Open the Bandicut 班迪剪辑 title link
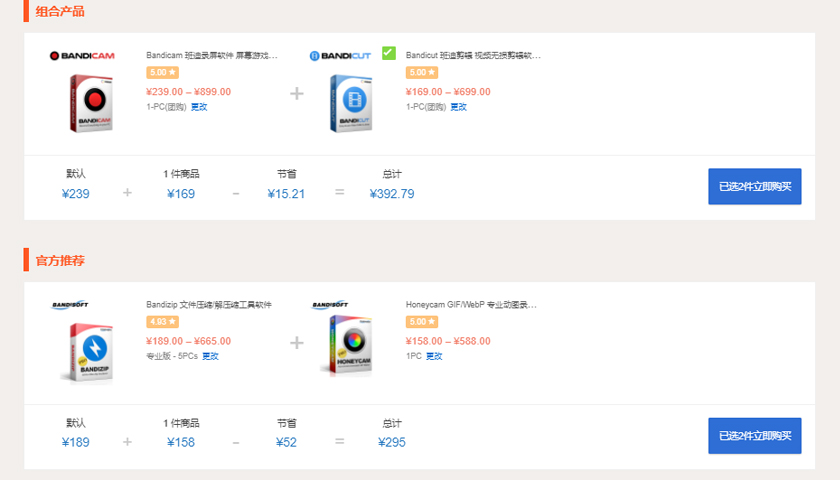Screen dimensions: 840x480 point(473,56)
